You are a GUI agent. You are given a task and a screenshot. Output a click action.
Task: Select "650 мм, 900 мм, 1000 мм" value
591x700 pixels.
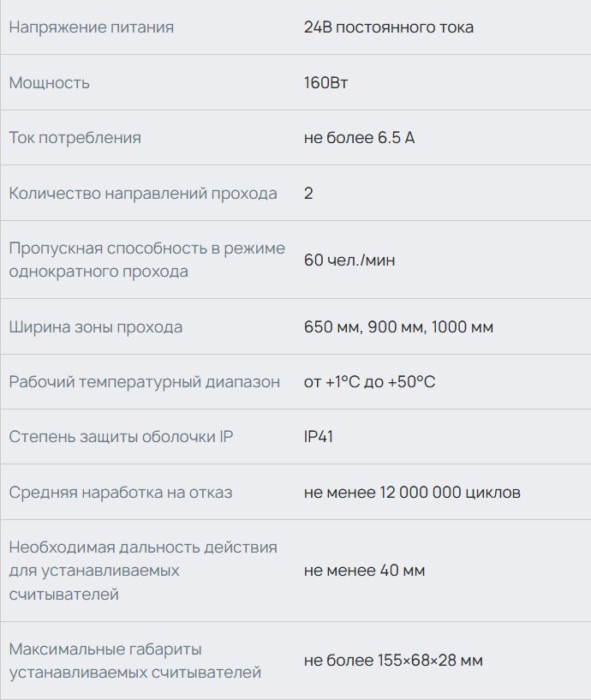[398, 327]
